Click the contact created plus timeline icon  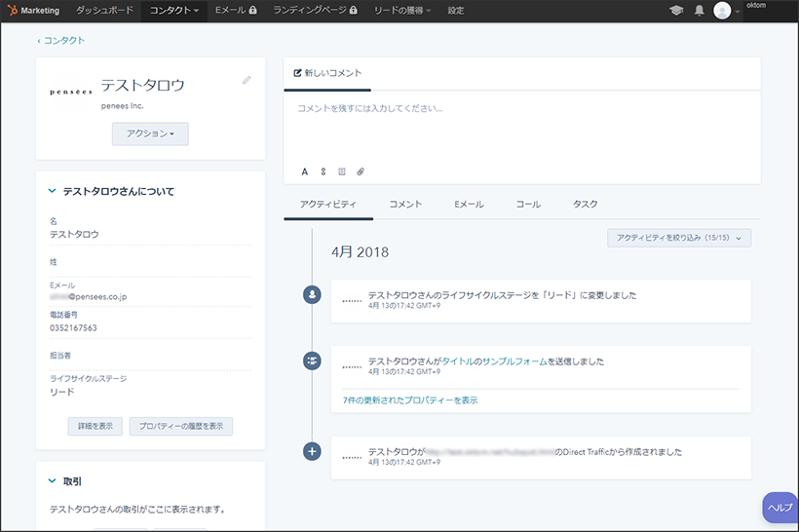312,451
